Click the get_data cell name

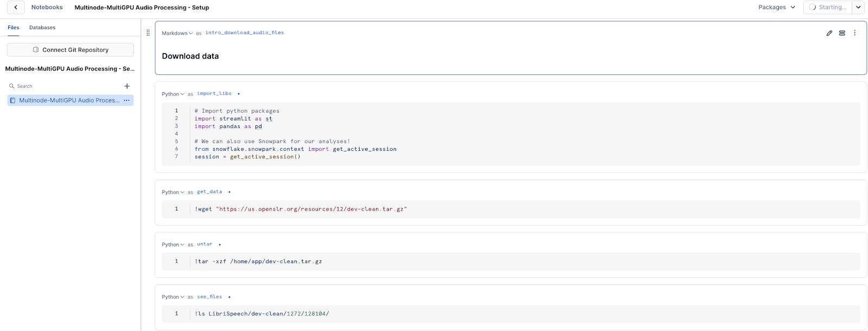[209, 192]
